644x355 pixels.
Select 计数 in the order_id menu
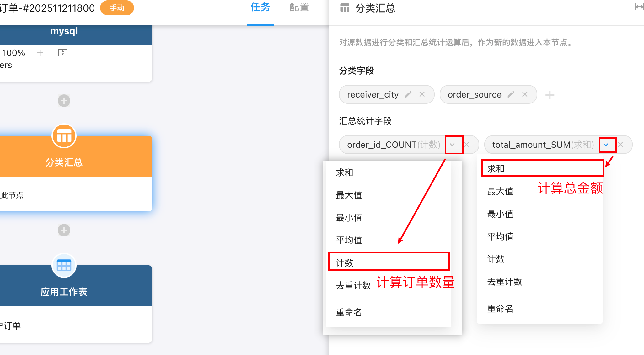click(x=345, y=262)
